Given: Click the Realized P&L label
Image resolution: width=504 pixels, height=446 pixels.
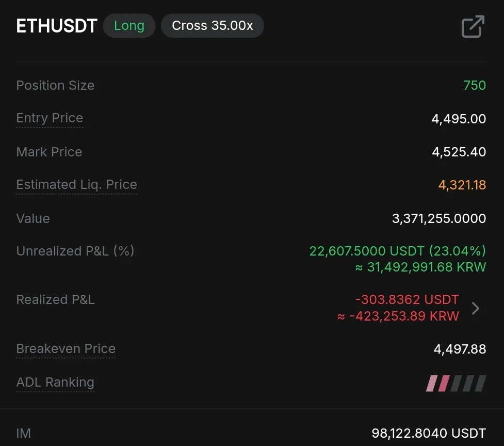Looking at the screenshot, I should [x=55, y=300].
